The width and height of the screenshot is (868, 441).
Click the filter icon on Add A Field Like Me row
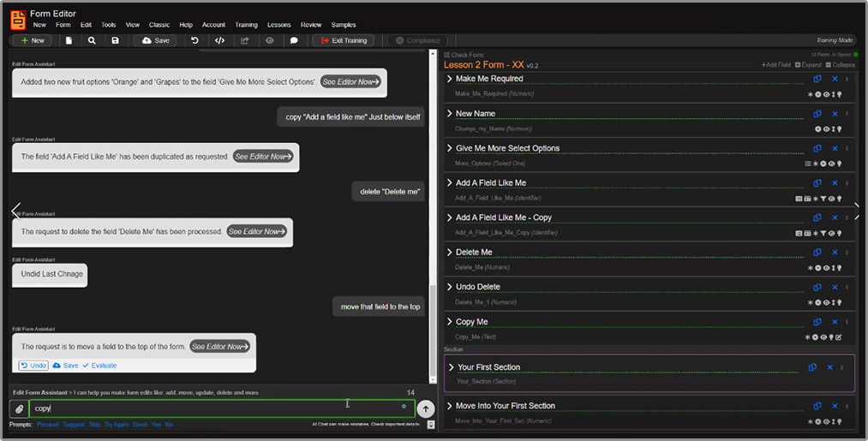[823, 199]
